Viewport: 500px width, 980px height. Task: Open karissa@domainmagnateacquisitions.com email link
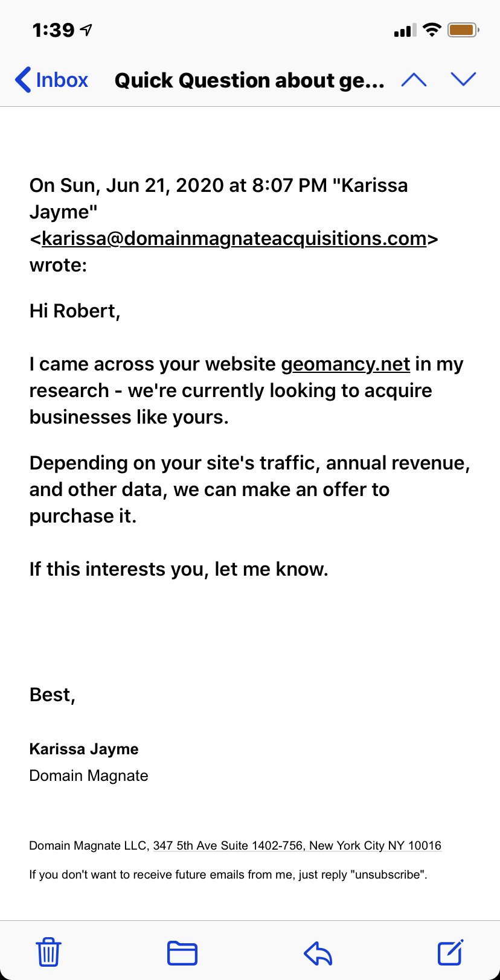tap(234, 238)
